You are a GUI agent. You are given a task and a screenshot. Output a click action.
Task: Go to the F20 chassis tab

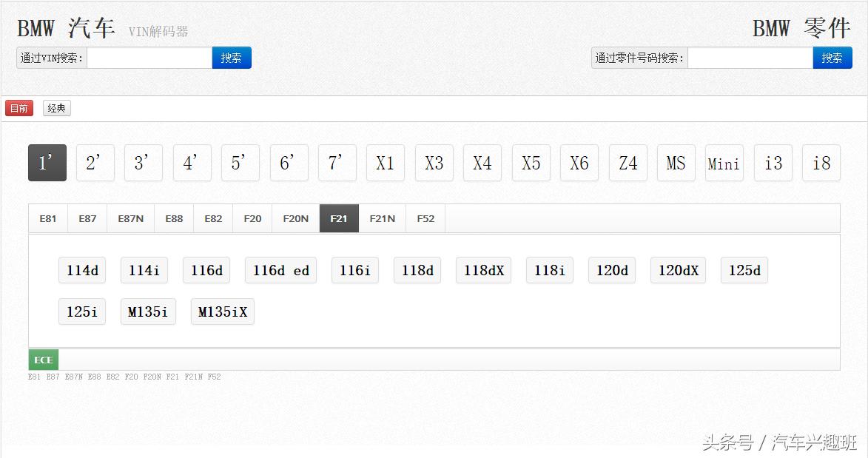tap(252, 218)
